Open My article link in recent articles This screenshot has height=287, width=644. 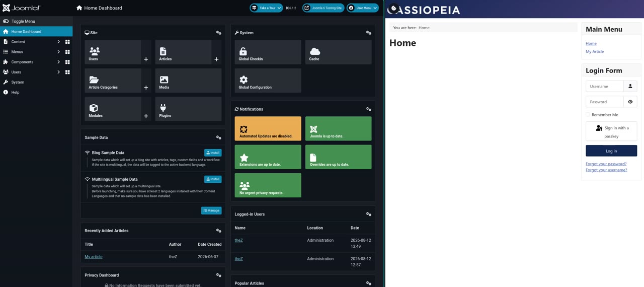click(94, 257)
